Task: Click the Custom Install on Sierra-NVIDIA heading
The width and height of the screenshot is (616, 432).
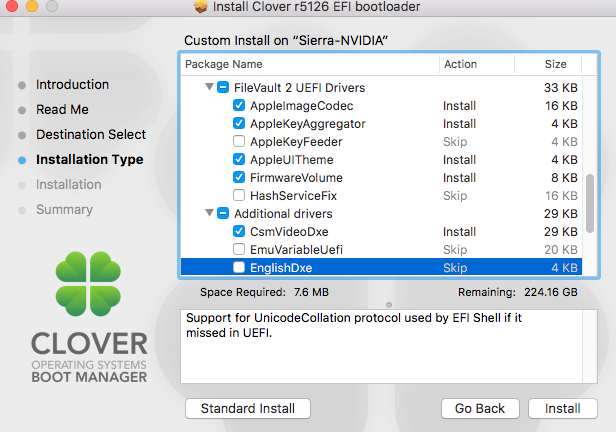Action: [286, 40]
